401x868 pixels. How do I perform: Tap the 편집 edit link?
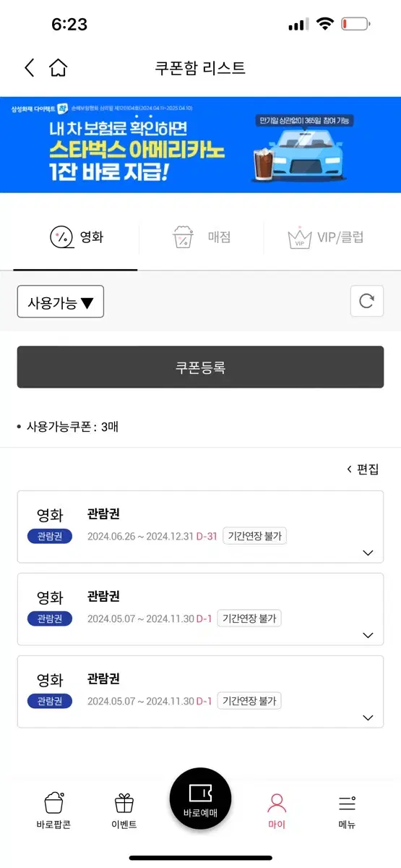click(363, 469)
